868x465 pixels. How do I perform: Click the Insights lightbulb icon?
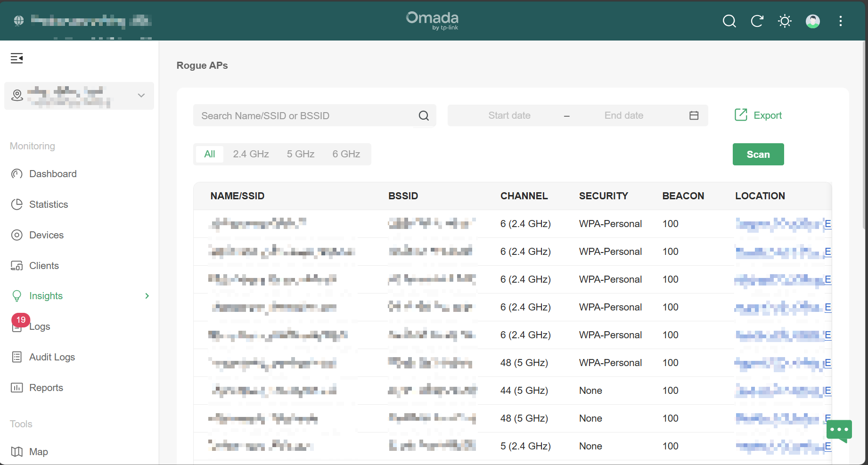[17, 296]
